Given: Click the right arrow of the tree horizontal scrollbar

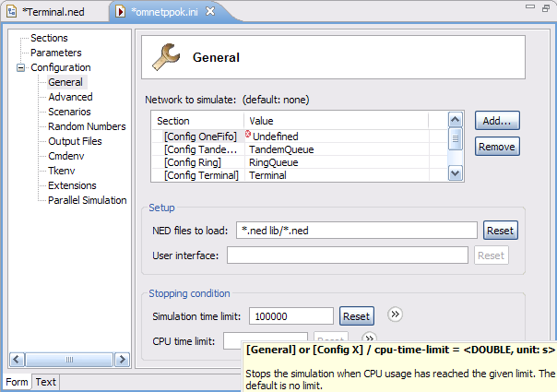Looking at the screenshot, I should pos(122,360).
